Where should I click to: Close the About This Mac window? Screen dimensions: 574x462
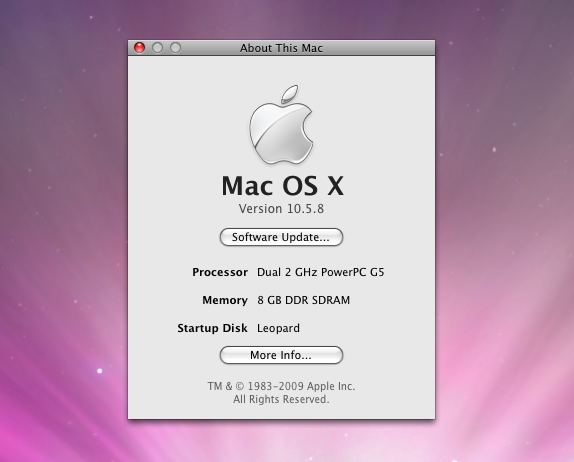(139, 48)
